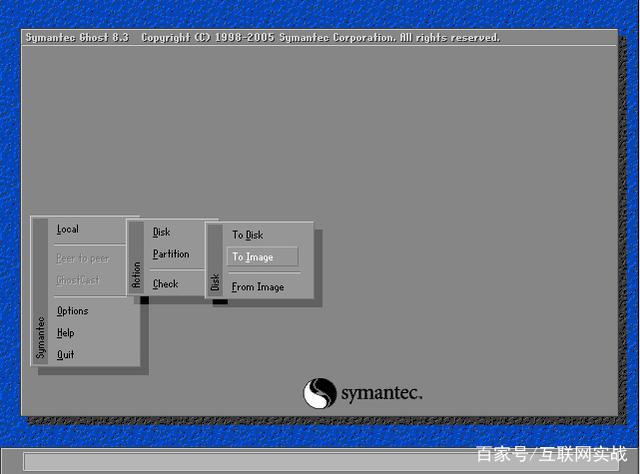This screenshot has width=640, height=474.
Task: Click the Symantec yin-yang logo icon
Action: pos(320,393)
